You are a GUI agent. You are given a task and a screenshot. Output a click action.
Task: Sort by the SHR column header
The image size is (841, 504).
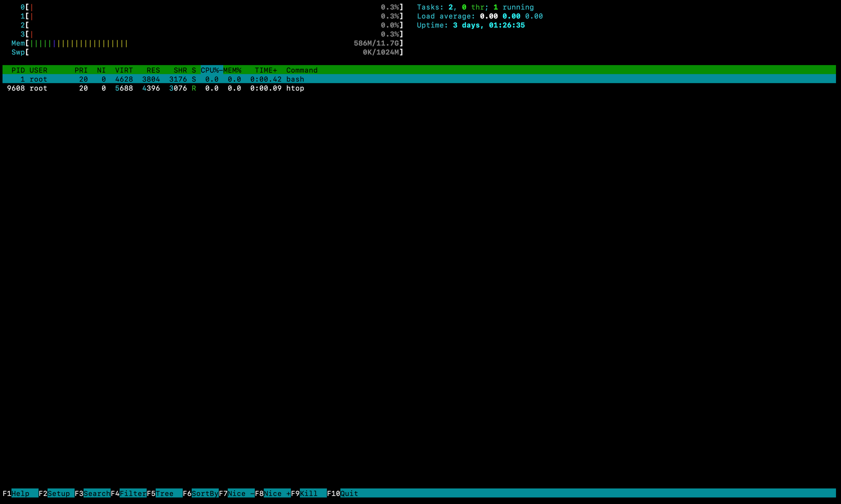click(x=180, y=70)
